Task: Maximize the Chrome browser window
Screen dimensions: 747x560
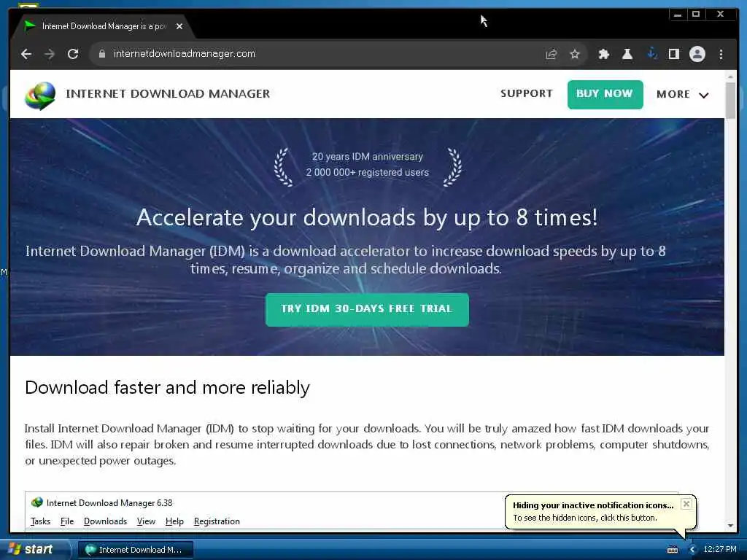Action: click(695, 15)
